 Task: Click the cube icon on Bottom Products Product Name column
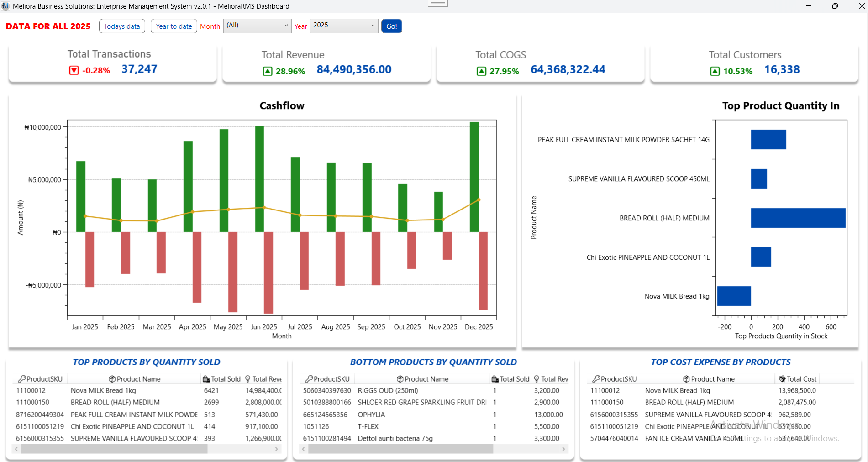click(400, 379)
